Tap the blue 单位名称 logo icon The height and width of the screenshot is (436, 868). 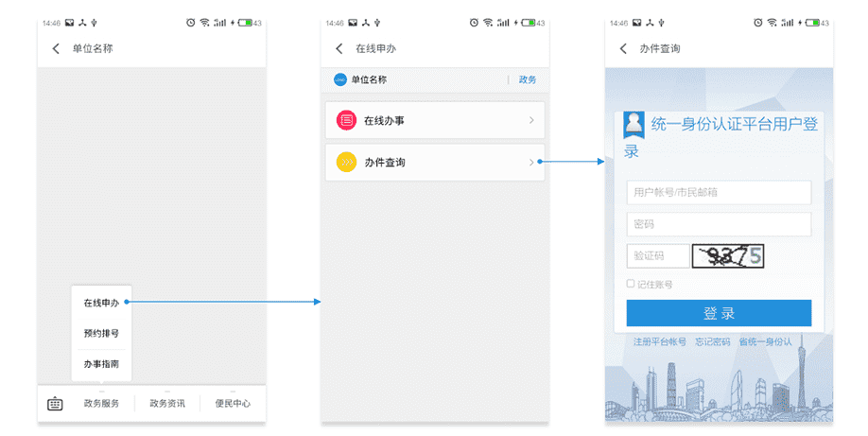pos(340,80)
